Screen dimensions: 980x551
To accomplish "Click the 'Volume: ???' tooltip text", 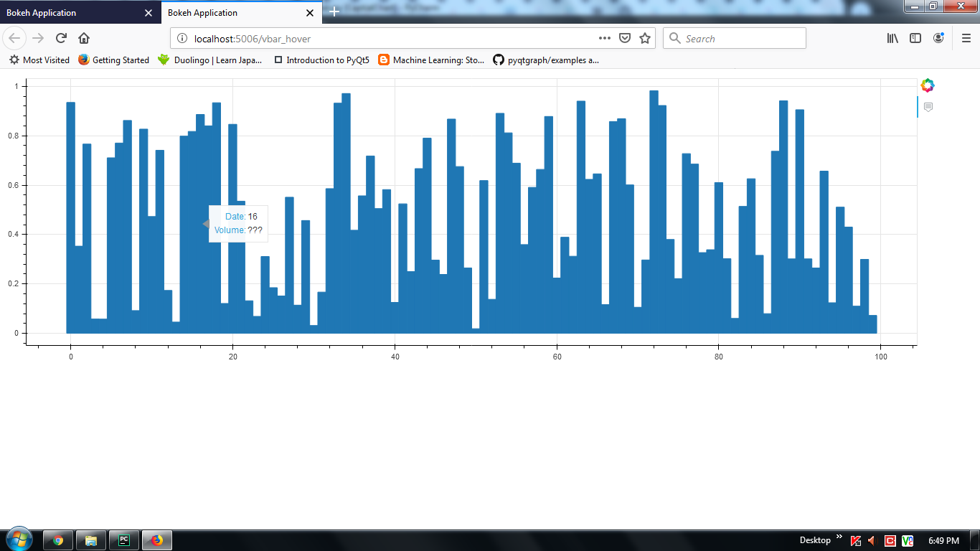I will (238, 230).
